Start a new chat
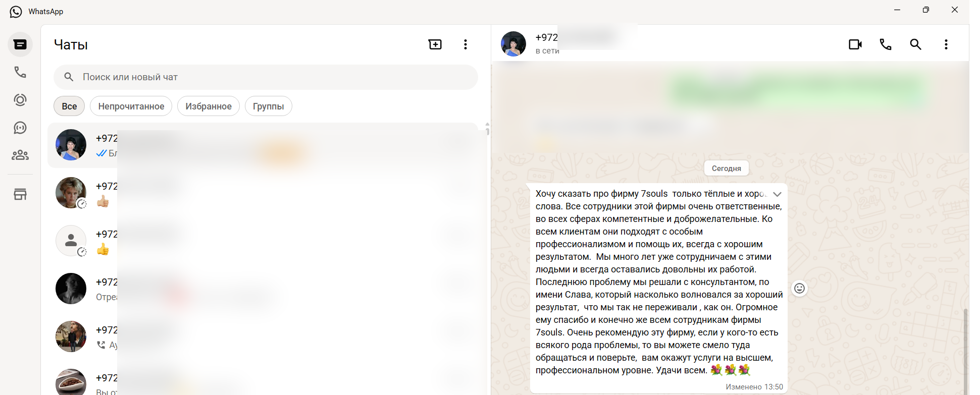 [435, 44]
